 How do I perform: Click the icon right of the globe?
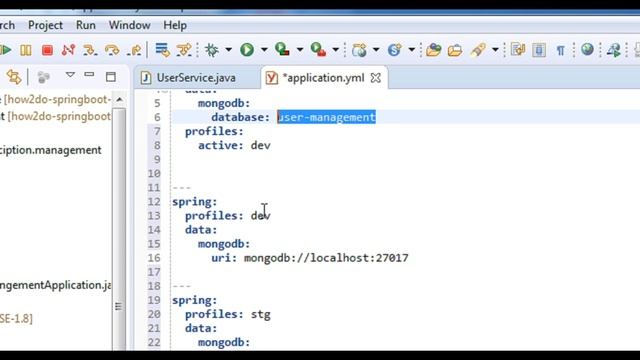(x=614, y=50)
